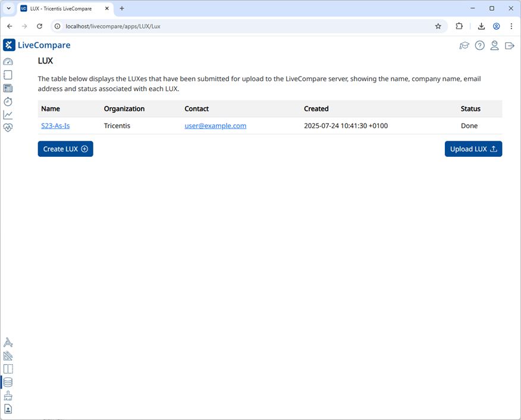The image size is (521, 420).
Task: Click the Upload LUX button
Action: (473, 149)
